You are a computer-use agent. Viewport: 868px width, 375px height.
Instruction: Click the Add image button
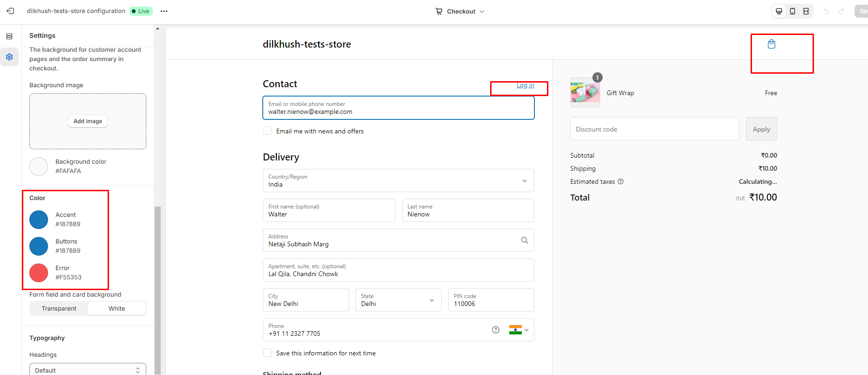click(88, 121)
